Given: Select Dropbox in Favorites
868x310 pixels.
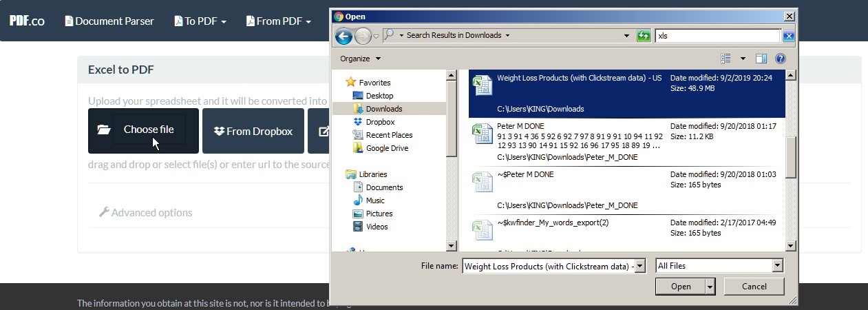Looking at the screenshot, I should pos(380,122).
